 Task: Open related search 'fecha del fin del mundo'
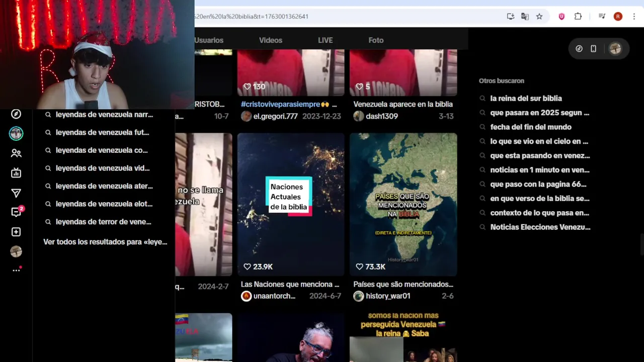coord(531,127)
